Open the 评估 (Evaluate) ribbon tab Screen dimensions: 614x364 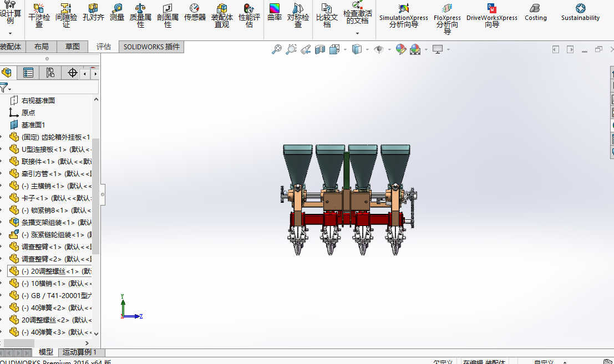[x=103, y=47]
